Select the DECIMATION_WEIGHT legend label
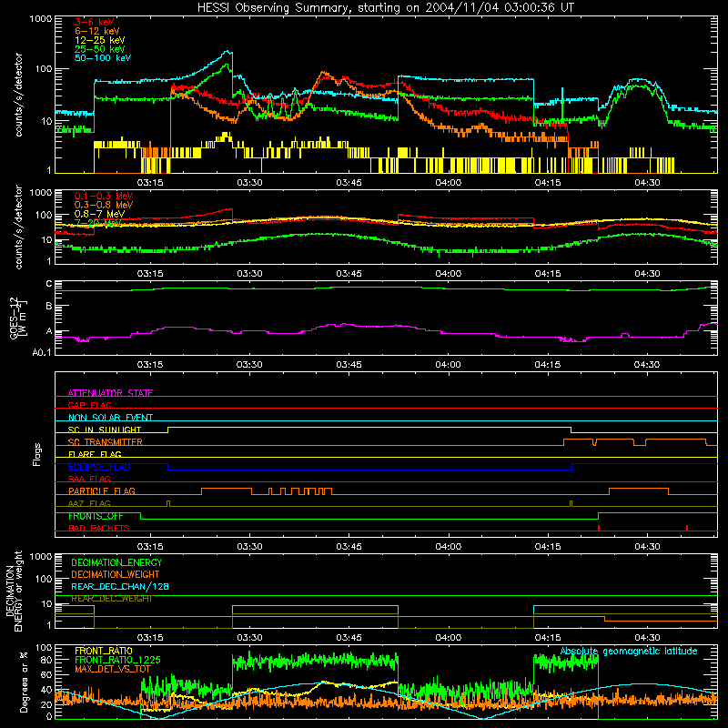This screenshot has height=728, width=728. tap(116, 575)
